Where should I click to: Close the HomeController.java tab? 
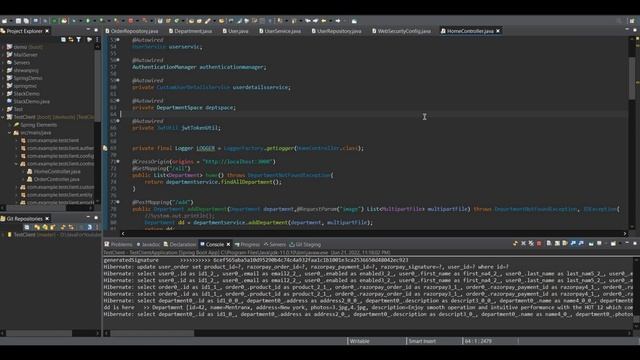click(x=498, y=31)
